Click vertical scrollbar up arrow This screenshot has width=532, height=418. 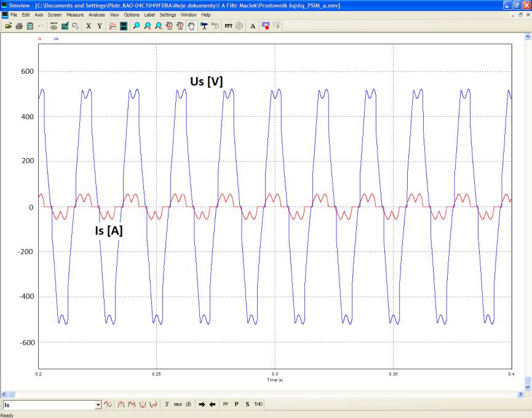[x=528, y=36]
